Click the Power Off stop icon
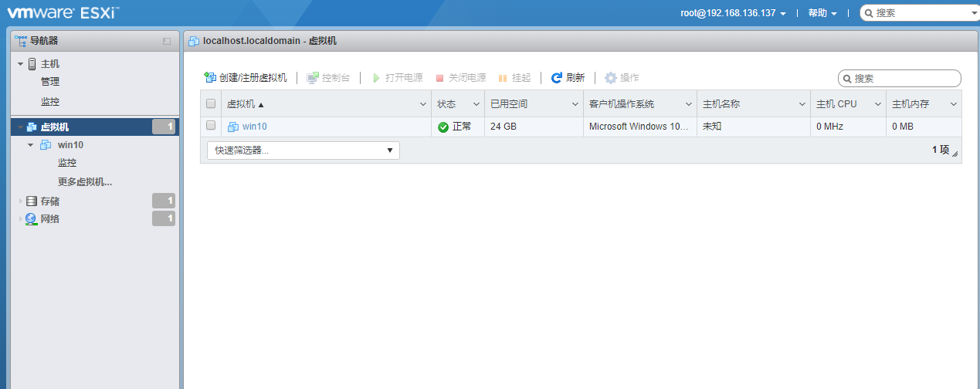This screenshot has height=389, width=980. tap(439, 78)
